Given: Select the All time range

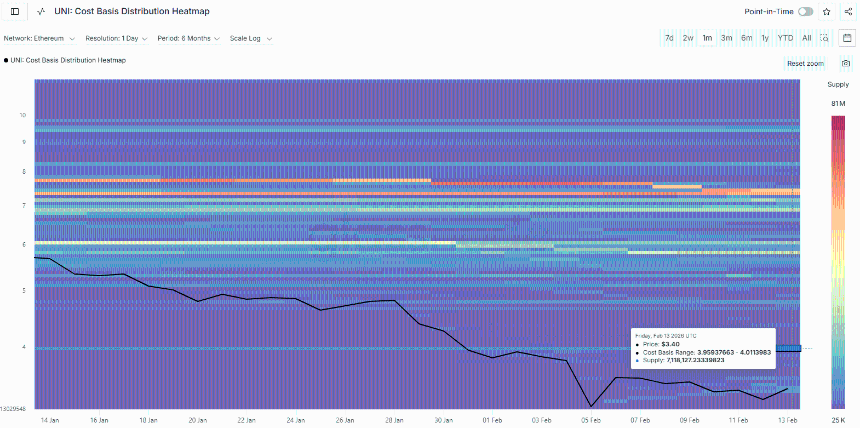Looking at the screenshot, I should tap(806, 38).
